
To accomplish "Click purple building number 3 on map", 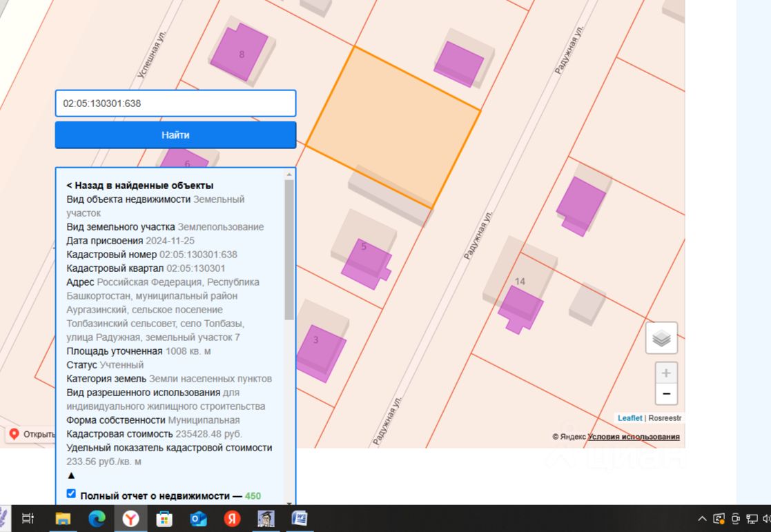I will click(x=321, y=353).
